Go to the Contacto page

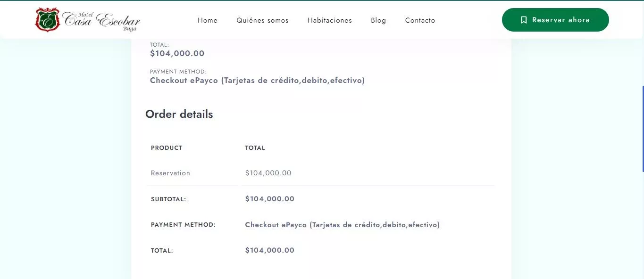click(x=420, y=20)
